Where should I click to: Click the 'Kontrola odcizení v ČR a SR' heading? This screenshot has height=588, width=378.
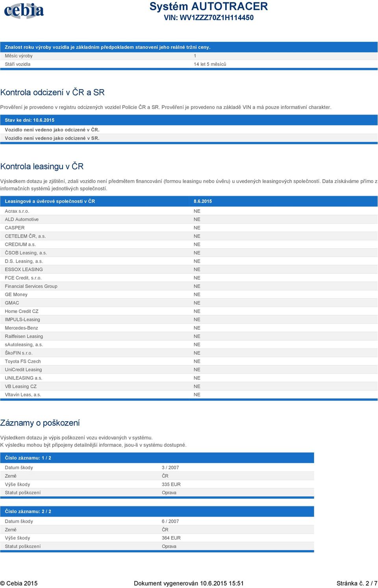[52, 92]
